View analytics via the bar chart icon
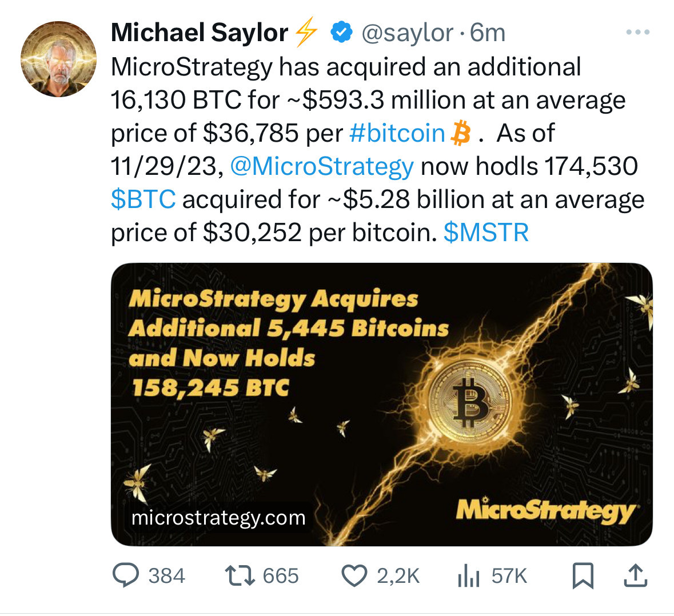Image resolution: width=674 pixels, height=616 pixels. coord(469,575)
